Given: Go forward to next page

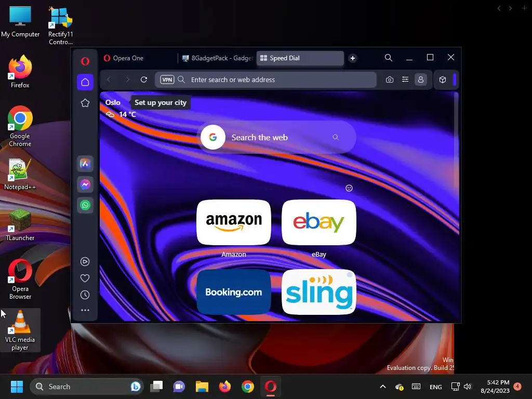Looking at the screenshot, I should 128,79.
